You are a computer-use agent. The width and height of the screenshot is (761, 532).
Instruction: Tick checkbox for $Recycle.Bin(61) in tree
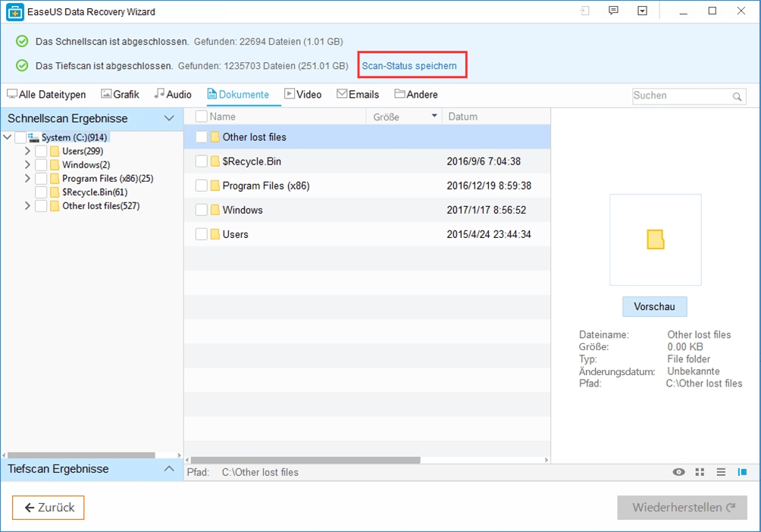click(x=41, y=192)
